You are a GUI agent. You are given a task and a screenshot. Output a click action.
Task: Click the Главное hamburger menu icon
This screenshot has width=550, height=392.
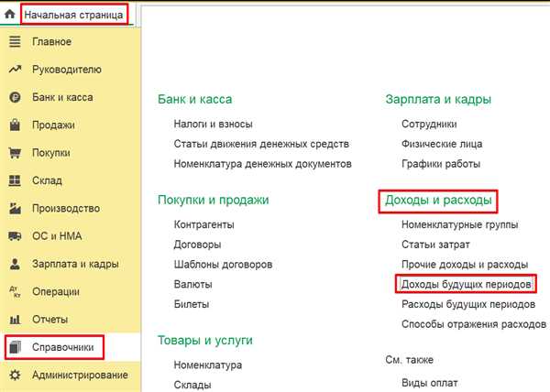click(15, 42)
